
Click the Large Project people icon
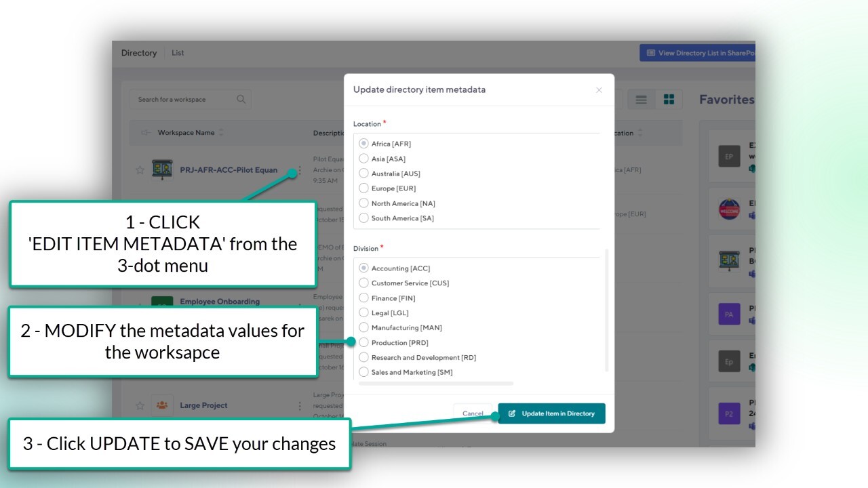tap(162, 405)
